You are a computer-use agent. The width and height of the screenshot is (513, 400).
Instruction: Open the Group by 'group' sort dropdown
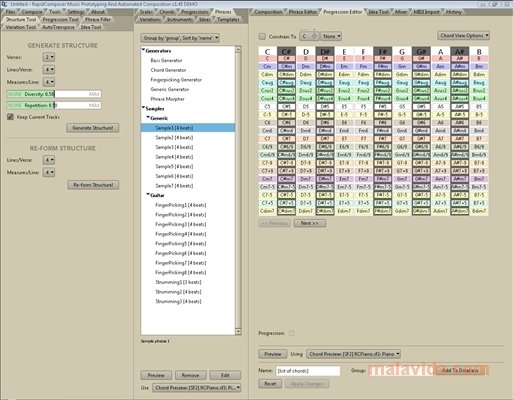point(180,38)
